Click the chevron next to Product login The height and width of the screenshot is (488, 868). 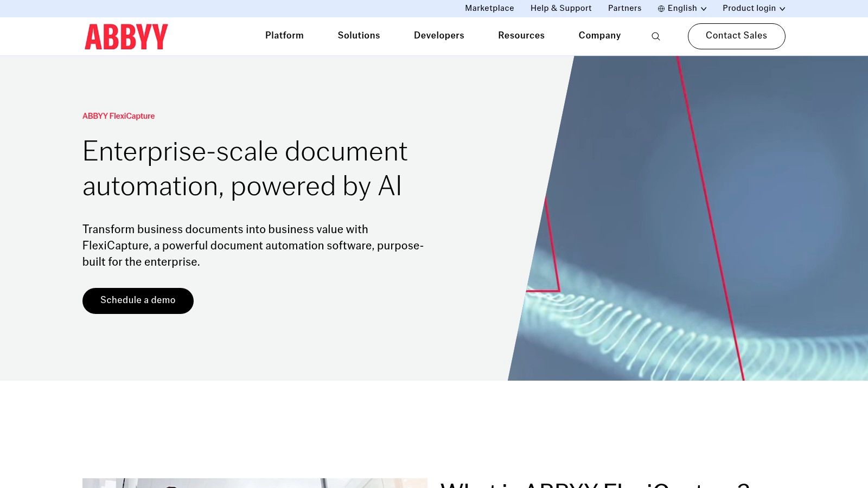(x=782, y=9)
